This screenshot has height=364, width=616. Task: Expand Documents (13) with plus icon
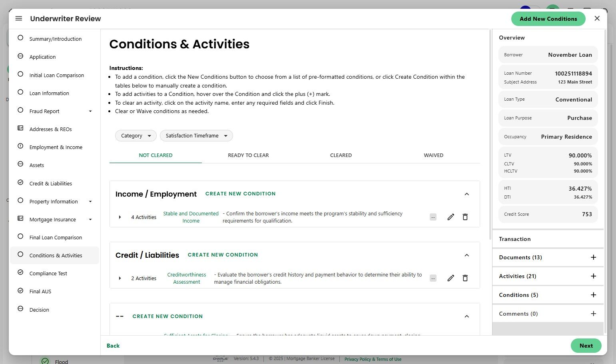tap(593, 257)
